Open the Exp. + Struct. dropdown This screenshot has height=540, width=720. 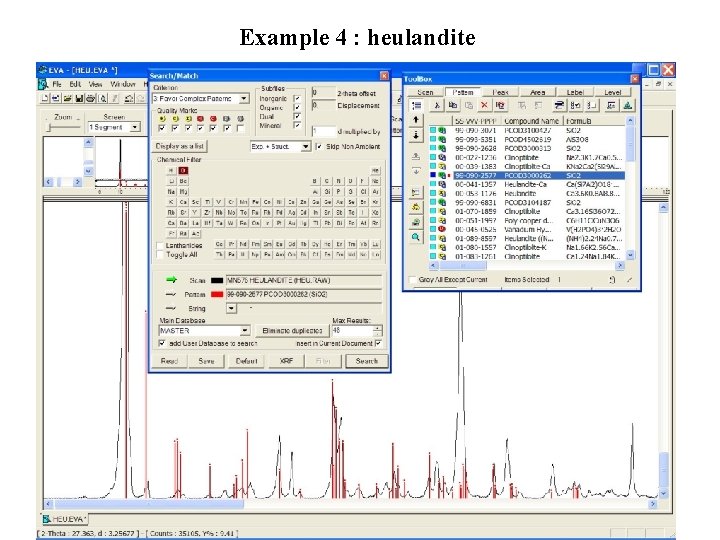pyautogui.click(x=305, y=146)
